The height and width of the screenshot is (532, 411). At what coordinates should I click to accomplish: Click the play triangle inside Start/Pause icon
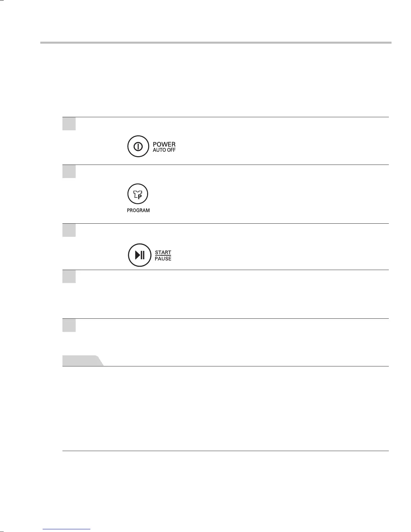tap(137, 255)
